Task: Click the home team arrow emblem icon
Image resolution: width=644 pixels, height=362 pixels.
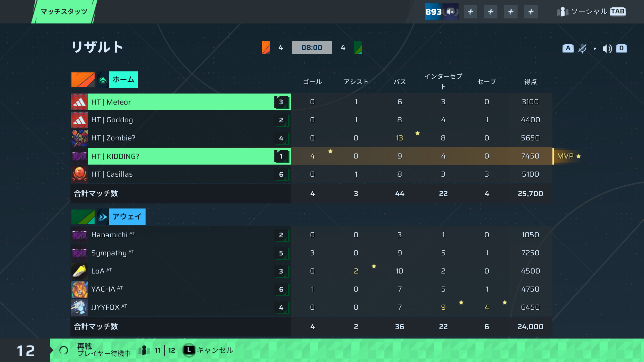Action: pos(103,80)
